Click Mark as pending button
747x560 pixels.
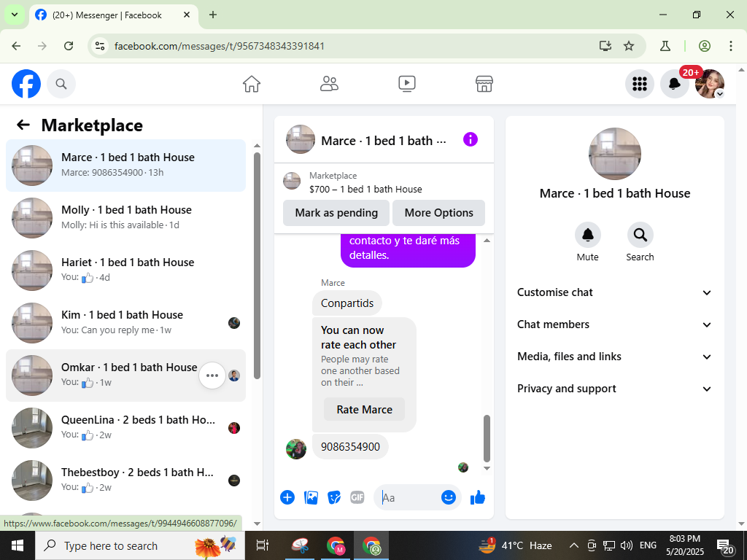pyautogui.click(x=336, y=213)
